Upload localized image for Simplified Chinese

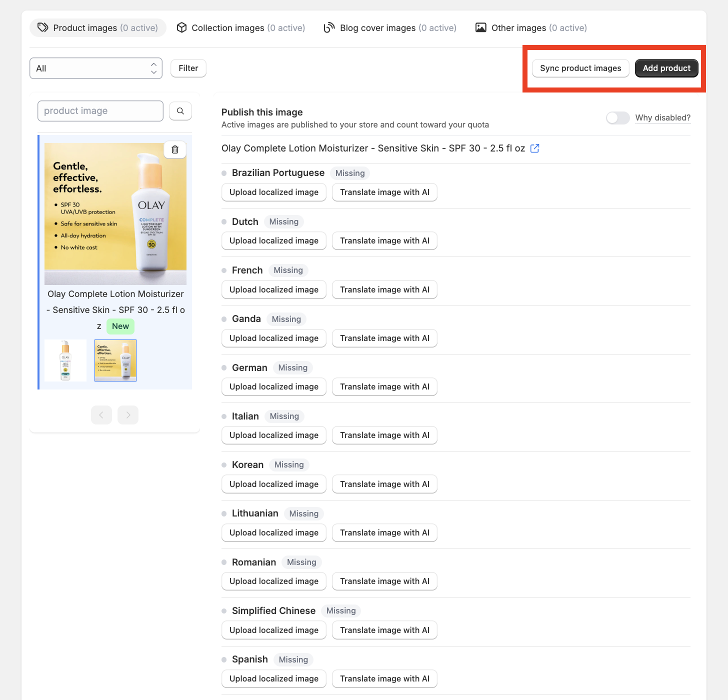click(x=274, y=630)
